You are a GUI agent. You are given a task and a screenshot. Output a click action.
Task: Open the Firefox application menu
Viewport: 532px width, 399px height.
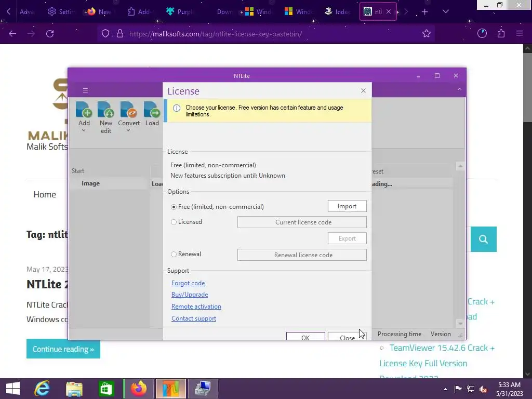click(519, 33)
